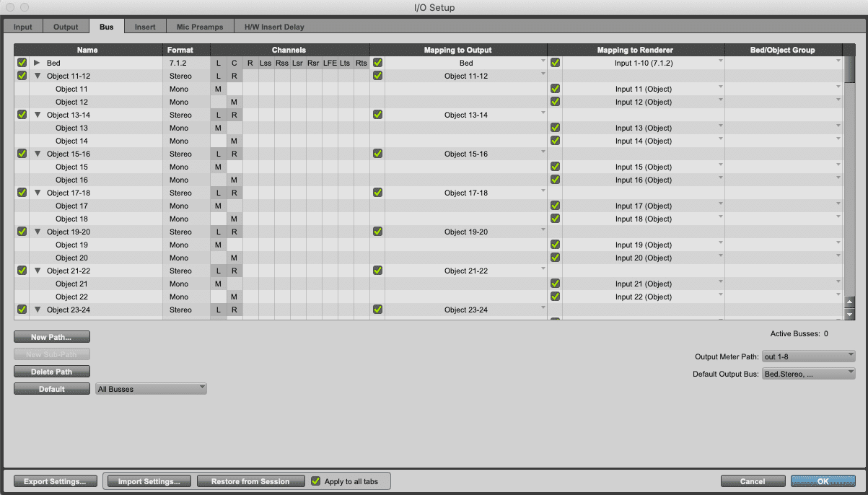Expand the Bed bus path triangle
Viewport: 868px width, 495px height.
(38, 63)
